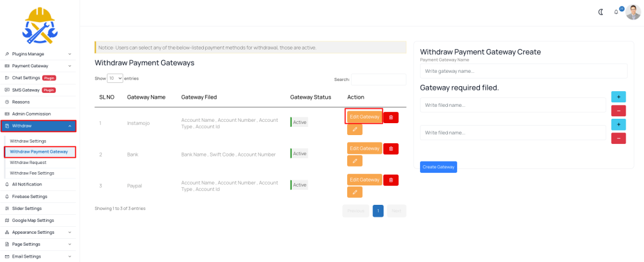Screen dimensions: 644x262
Task: Open Withdraw Request submenu item
Action: point(28,162)
